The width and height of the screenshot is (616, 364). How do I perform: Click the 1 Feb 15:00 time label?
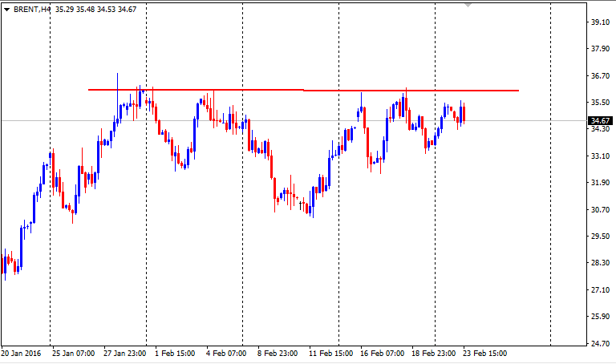[175, 354]
